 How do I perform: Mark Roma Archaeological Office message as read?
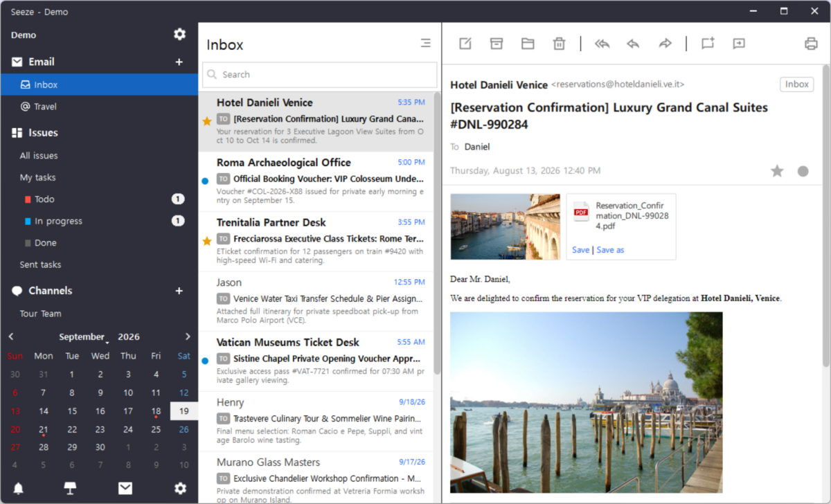[205, 181]
